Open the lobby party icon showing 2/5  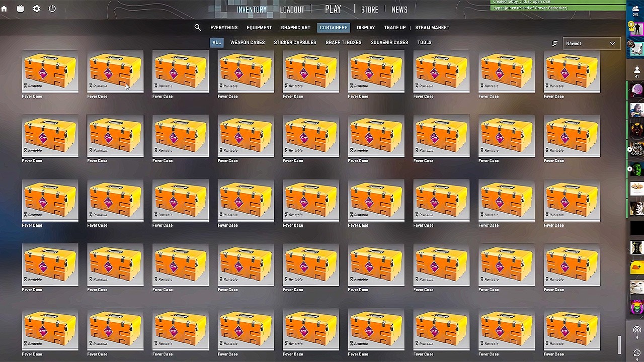pyautogui.click(x=636, y=12)
